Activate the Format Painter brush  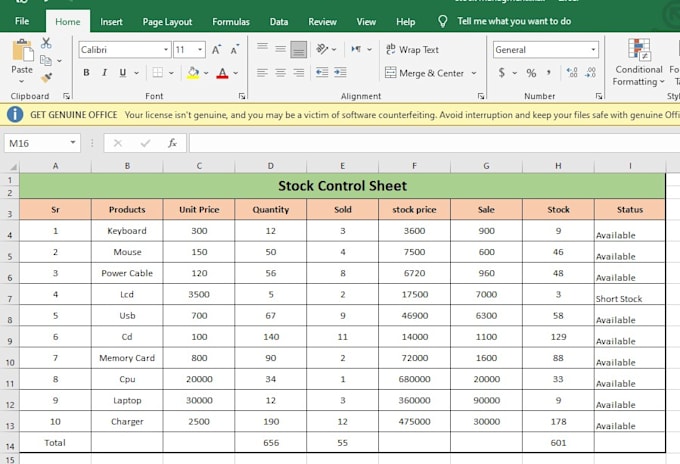tap(46, 78)
